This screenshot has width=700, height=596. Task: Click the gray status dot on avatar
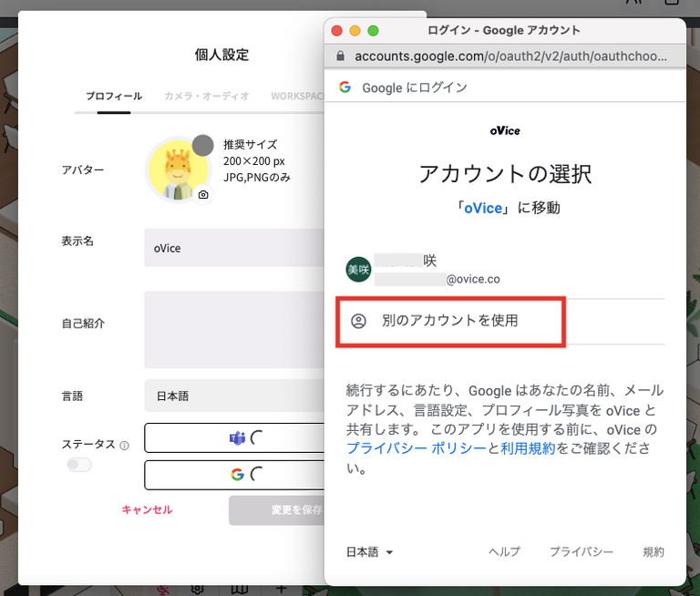tap(202, 146)
